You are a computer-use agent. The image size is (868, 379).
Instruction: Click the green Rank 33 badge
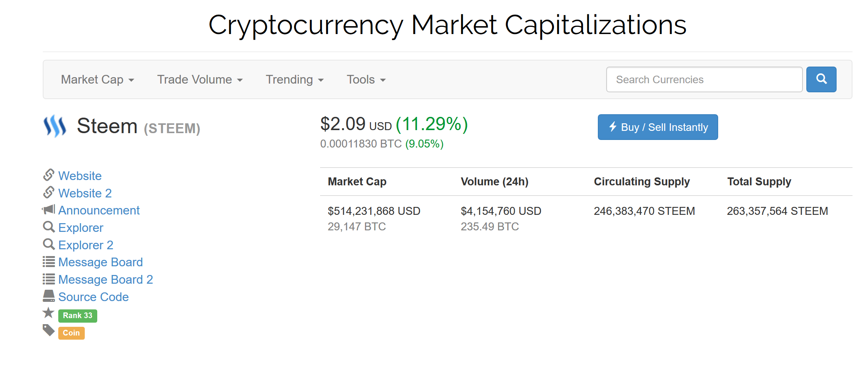[78, 316]
